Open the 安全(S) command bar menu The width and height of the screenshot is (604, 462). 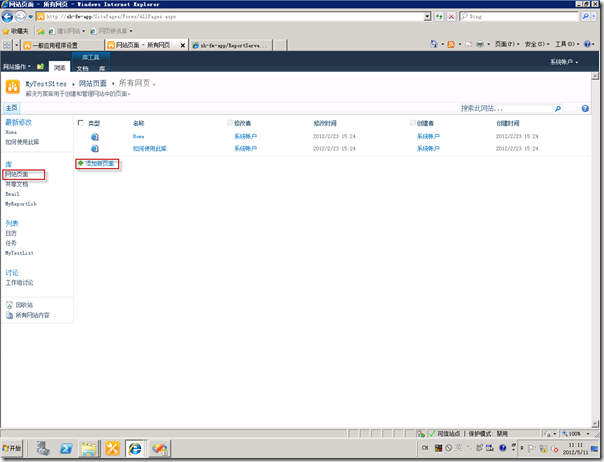point(537,44)
